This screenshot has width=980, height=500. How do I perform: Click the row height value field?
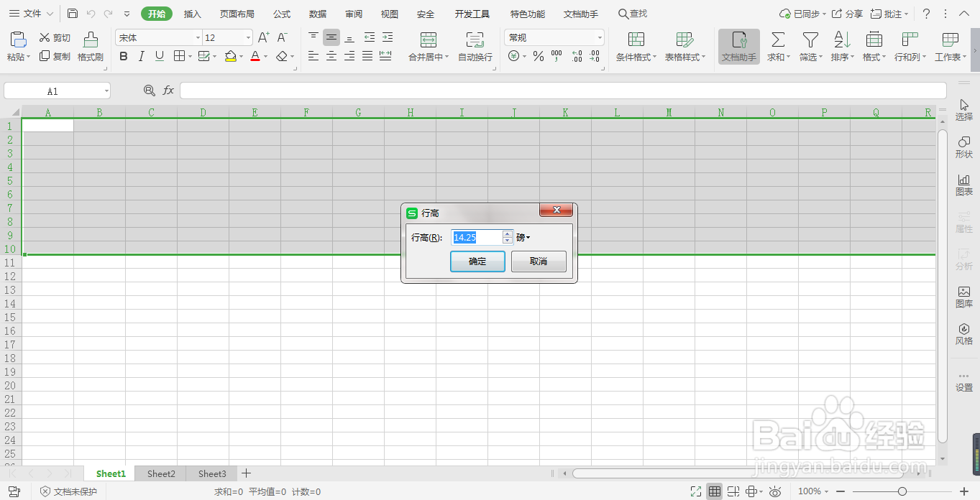(477, 238)
